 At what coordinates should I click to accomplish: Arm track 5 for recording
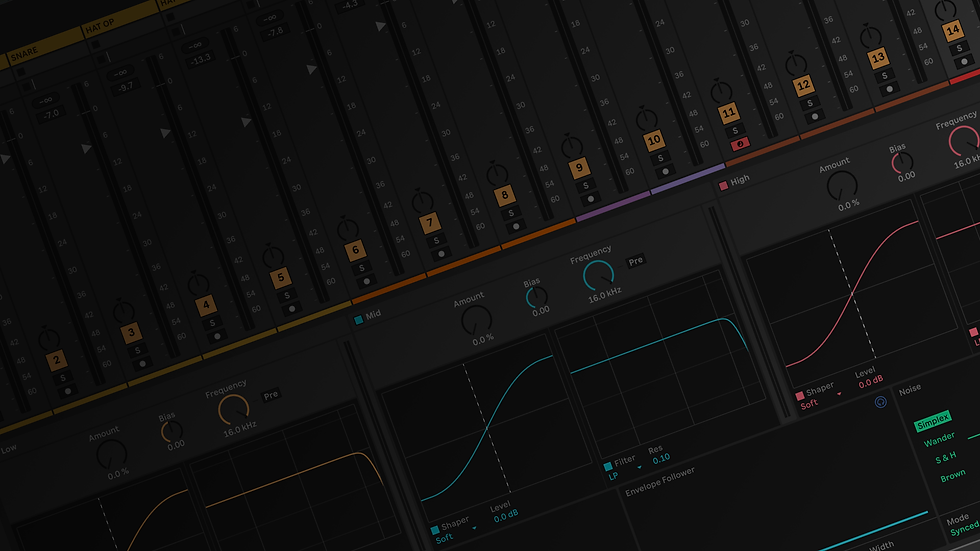292,309
